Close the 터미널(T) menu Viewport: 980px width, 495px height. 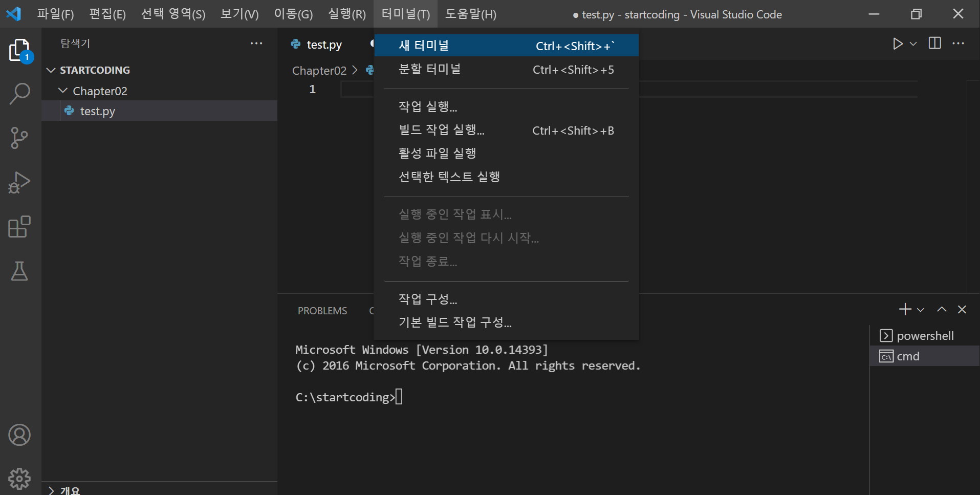point(405,14)
